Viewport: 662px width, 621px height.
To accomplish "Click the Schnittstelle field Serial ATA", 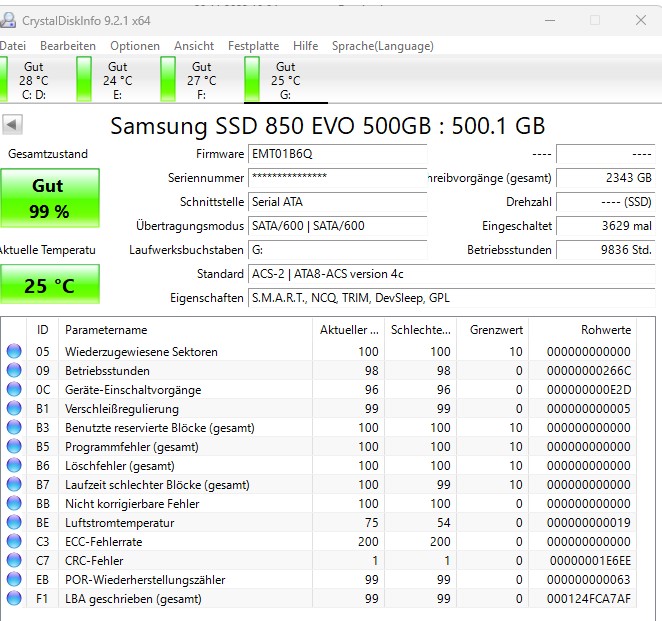I will click(x=338, y=202).
